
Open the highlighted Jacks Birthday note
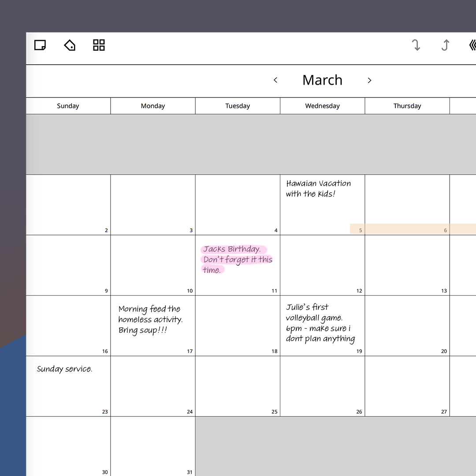(x=237, y=260)
